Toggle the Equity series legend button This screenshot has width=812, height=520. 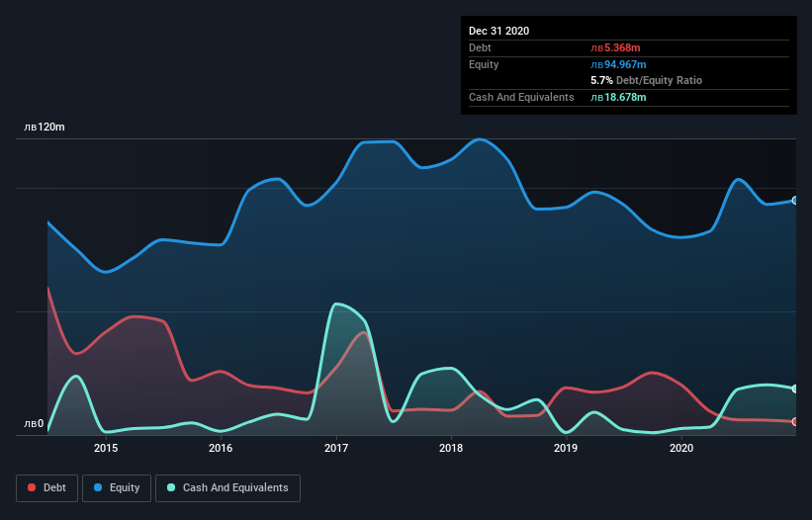[x=117, y=488]
